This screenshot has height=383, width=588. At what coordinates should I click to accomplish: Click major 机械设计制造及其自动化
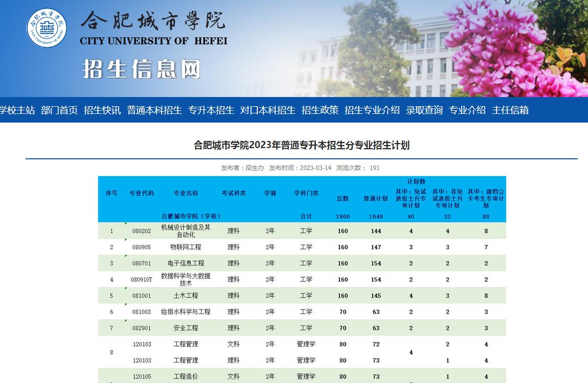186,231
